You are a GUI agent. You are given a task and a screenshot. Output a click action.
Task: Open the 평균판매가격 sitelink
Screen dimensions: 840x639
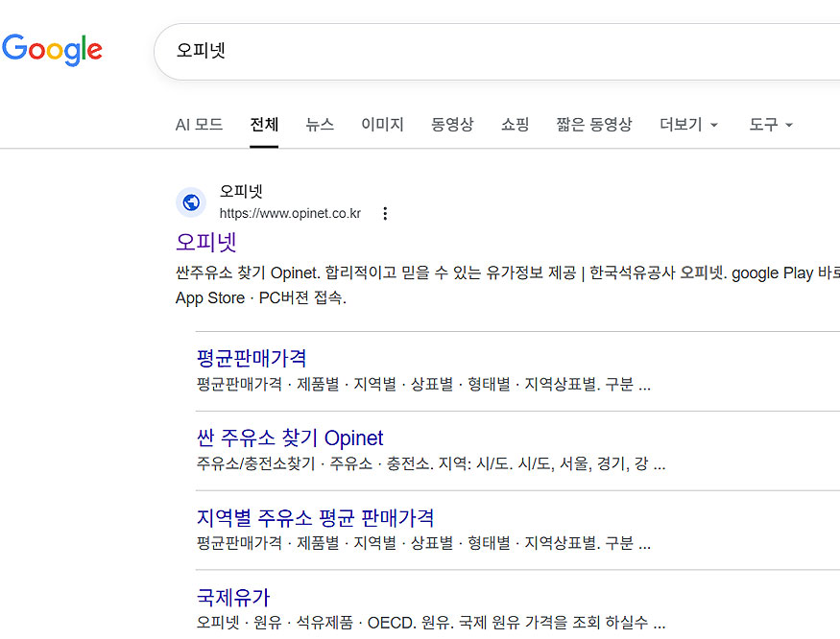tap(252, 359)
